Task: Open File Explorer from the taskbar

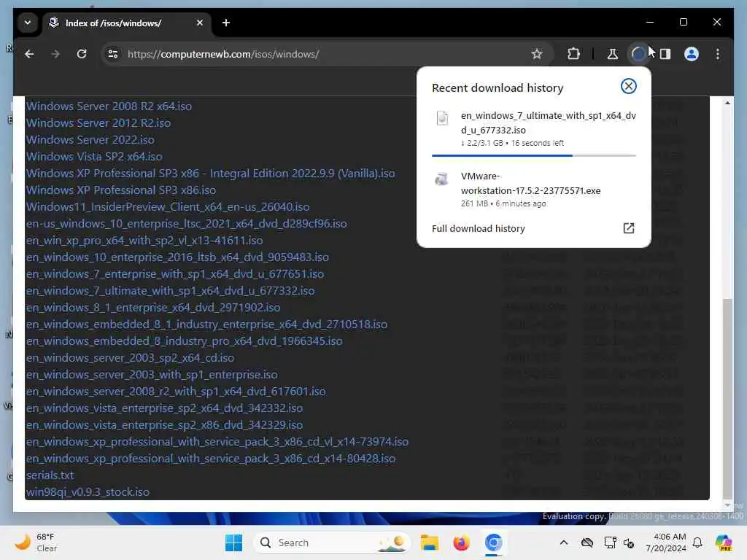Action: (x=429, y=542)
